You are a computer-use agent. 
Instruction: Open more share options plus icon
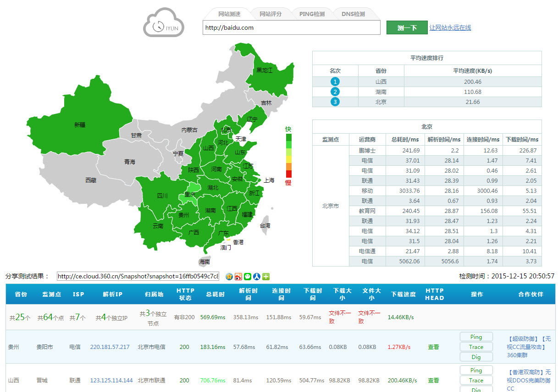(x=266, y=277)
